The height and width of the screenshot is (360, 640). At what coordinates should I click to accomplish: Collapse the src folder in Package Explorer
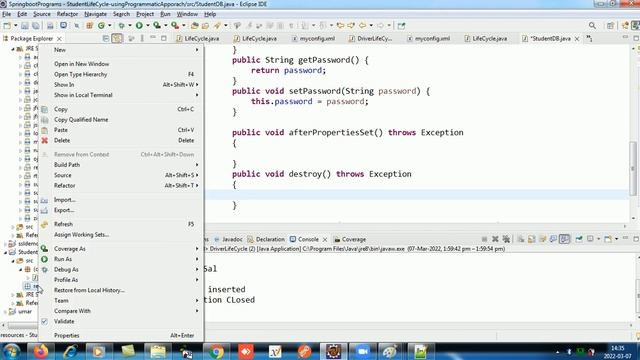coord(13,260)
